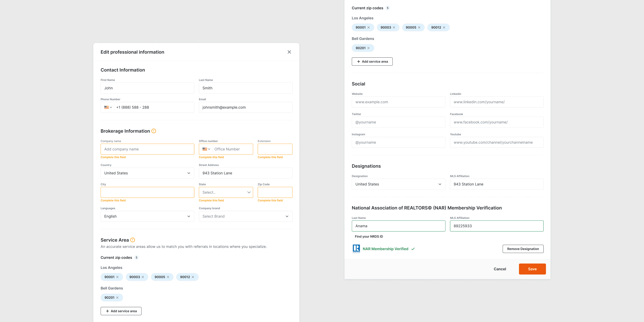Click the Service Area warning icon
644x322 pixels.
pos(133,240)
